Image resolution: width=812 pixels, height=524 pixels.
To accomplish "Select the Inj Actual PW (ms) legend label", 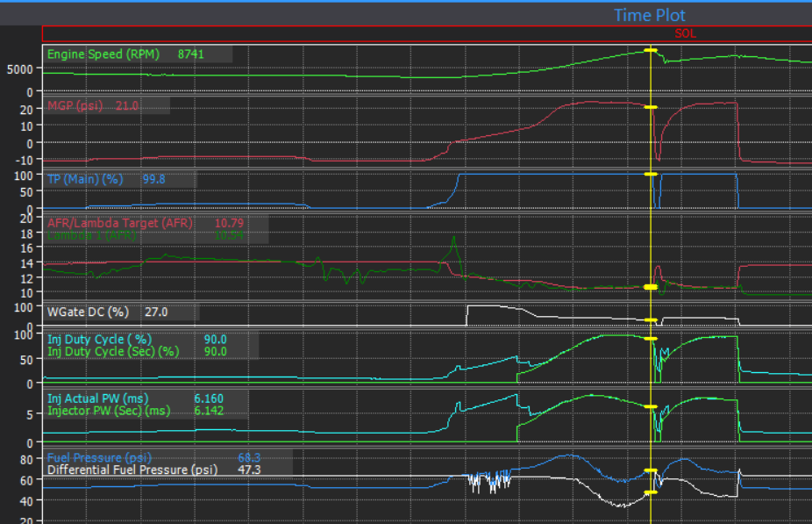I will click(98, 398).
